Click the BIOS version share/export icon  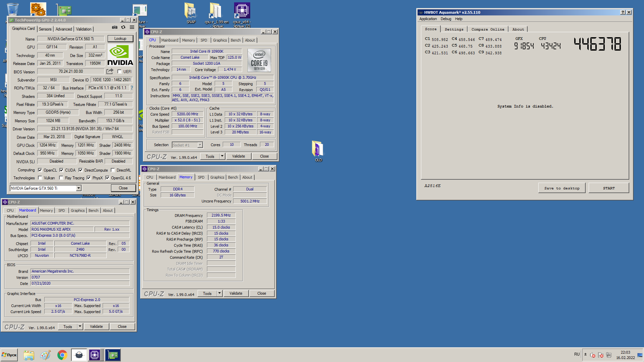tap(110, 71)
